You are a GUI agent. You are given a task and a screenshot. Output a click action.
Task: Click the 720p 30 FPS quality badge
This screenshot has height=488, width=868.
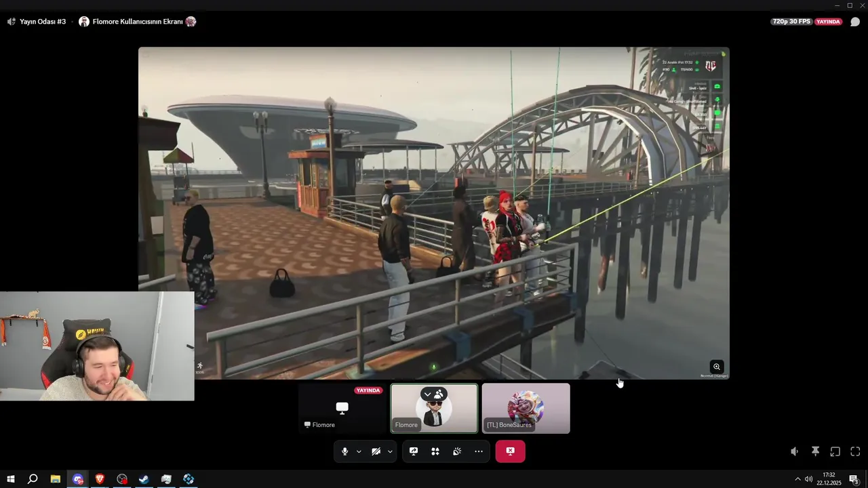791,22
